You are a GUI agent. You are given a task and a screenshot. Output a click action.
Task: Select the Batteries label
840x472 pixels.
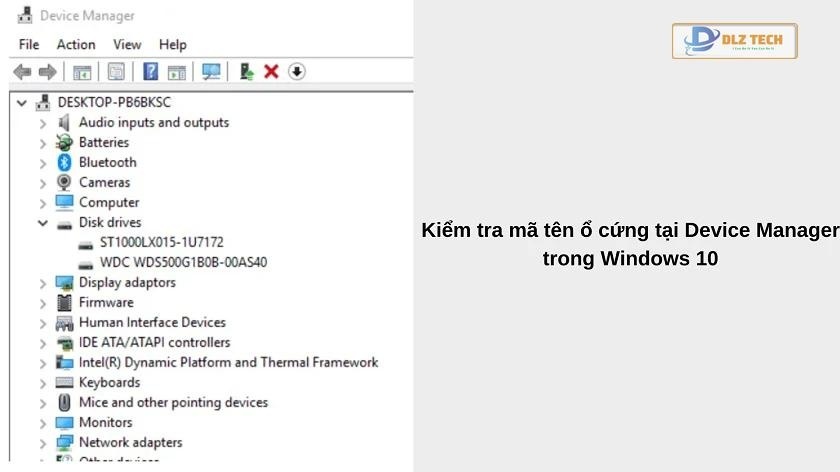click(x=104, y=143)
